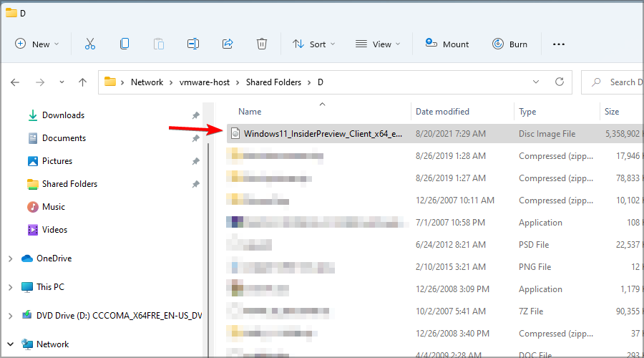Image resolution: width=644 pixels, height=358 pixels.
Task: Open Documents in the sidebar
Action: [64, 138]
